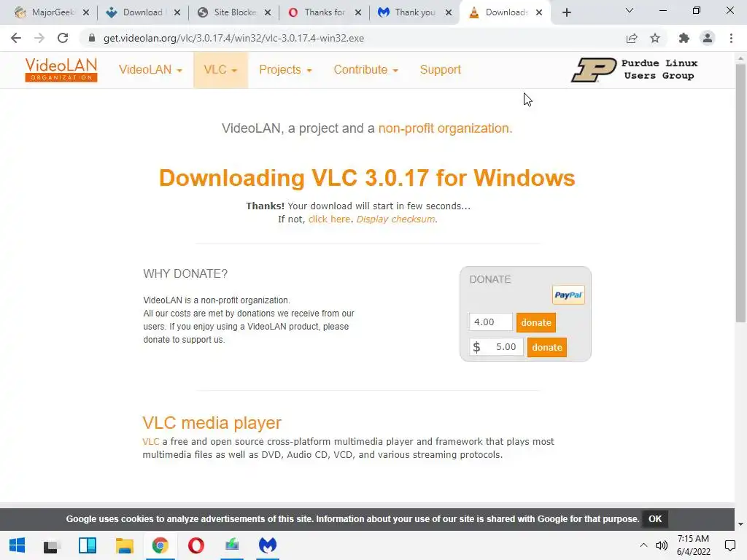Image resolution: width=747 pixels, height=560 pixels.
Task: Open File Explorer from the taskbar
Action: click(x=124, y=545)
